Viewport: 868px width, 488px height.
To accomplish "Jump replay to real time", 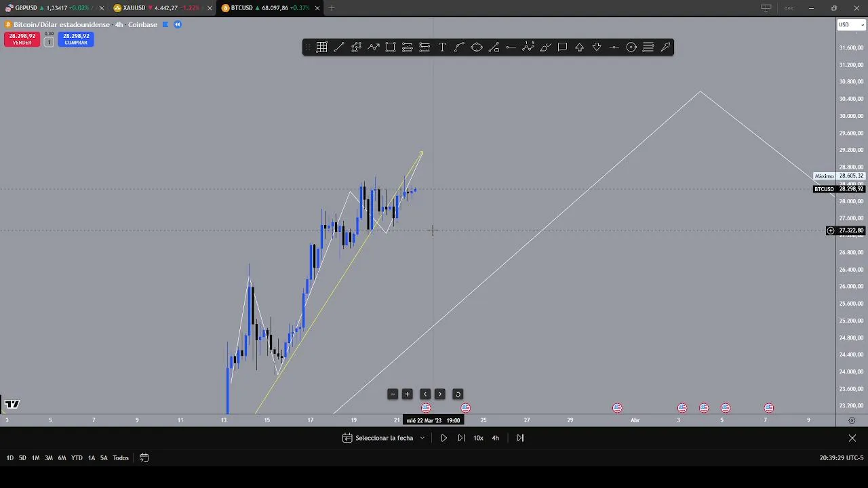I will pyautogui.click(x=521, y=438).
